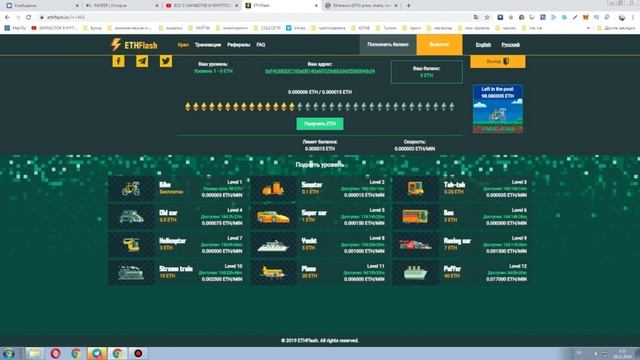Viewport: 640px width, 360px height.
Task: Select the Racing car level 9 icon
Action: coord(415,244)
